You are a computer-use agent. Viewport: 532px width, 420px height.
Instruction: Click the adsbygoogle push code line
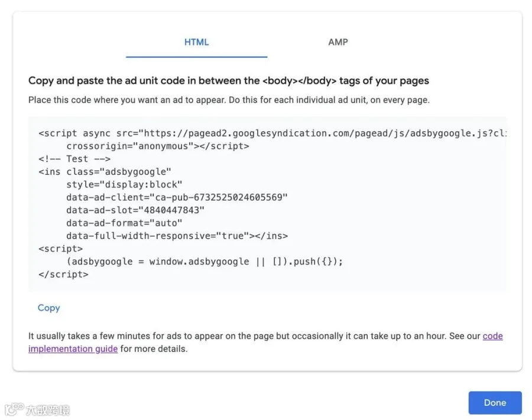[x=205, y=261]
